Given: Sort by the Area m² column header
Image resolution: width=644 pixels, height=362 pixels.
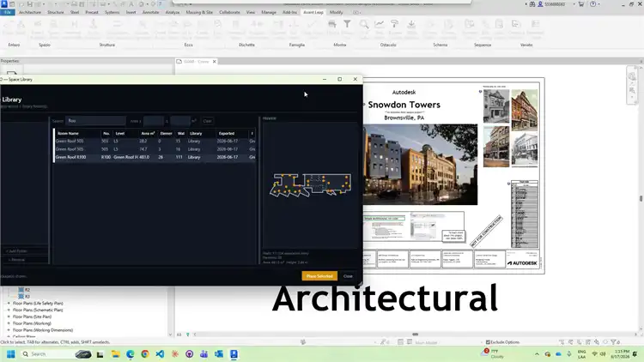Looking at the screenshot, I should tap(147, 133).
